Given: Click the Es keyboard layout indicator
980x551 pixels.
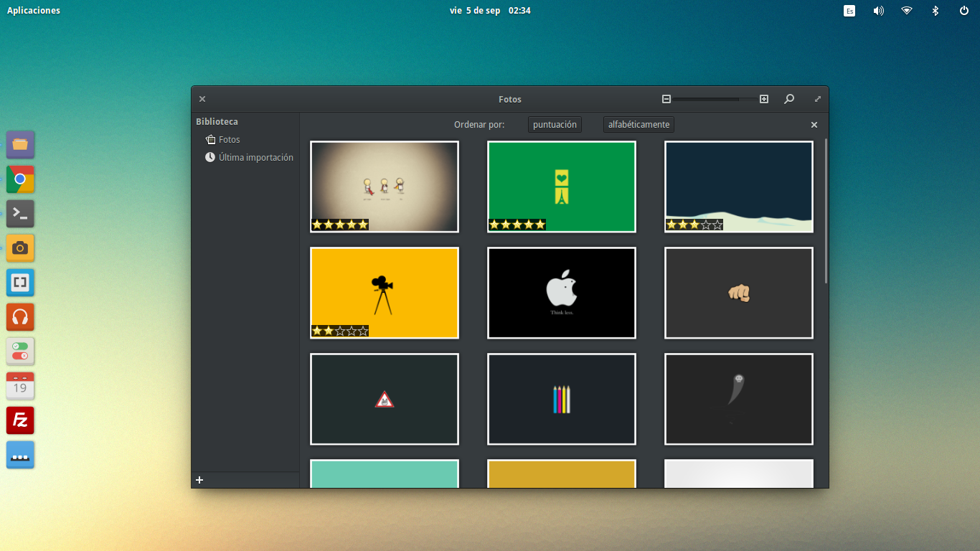Looking at the screenshot, I should pyautogui.click(x=849, y=11).
